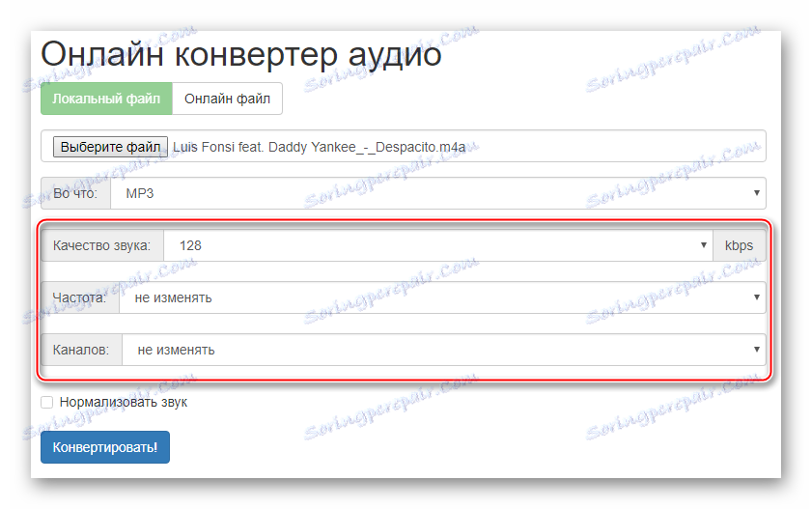Click the Частота label
812x509 pixels.
(x=80, y=297)
